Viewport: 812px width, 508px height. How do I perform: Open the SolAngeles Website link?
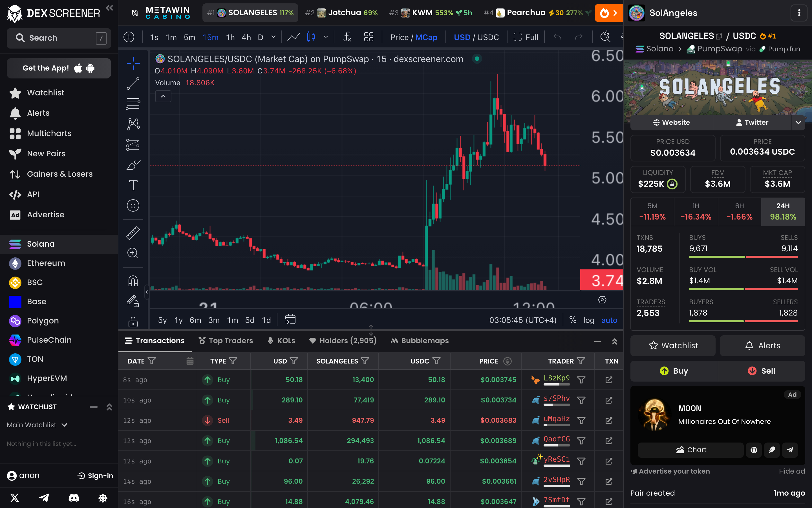click(671, 123)
